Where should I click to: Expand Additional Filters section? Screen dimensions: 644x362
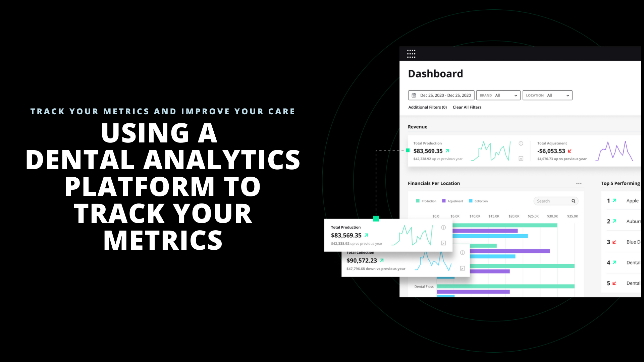[x=427, y=107]
